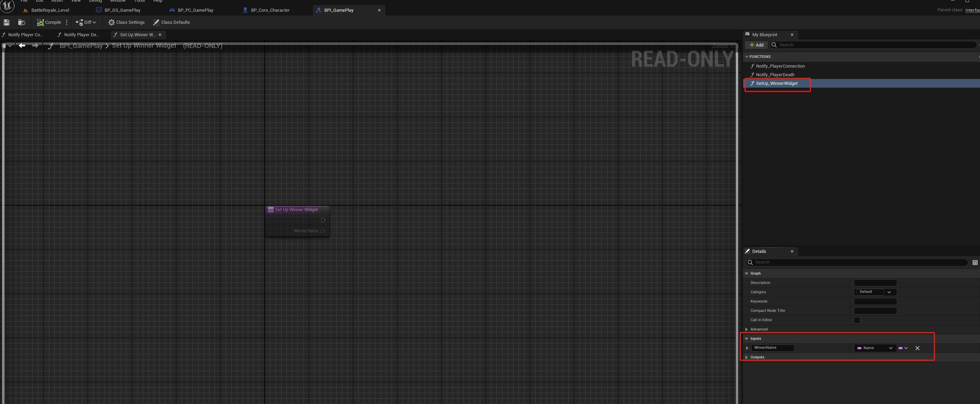This screenshot has width=980, height=404.
Task: Open the Compile options three-dot menu
Action: pos(67,22)
